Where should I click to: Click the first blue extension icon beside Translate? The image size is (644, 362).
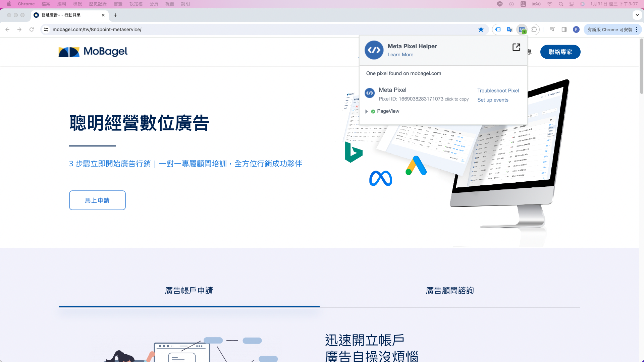[498, 29]
